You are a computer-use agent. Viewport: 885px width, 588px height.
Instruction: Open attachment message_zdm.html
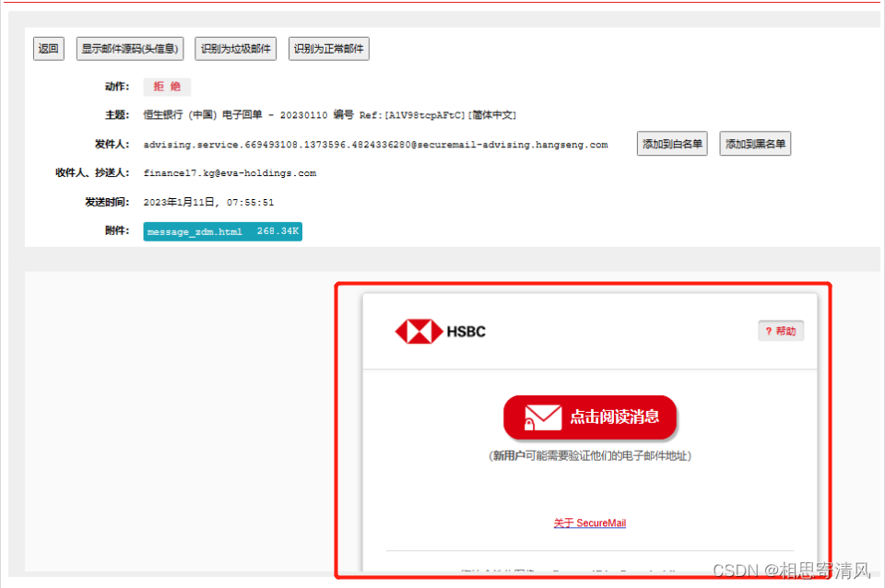pos(222,231)
